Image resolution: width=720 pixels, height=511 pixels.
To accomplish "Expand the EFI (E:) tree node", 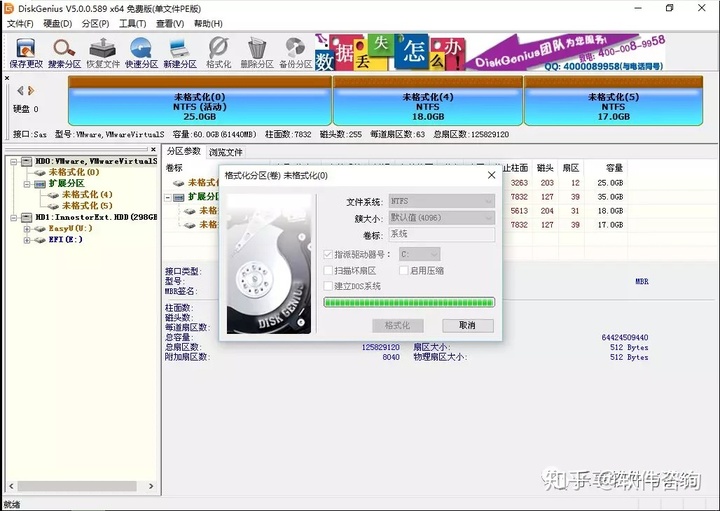I will point(27,240).
